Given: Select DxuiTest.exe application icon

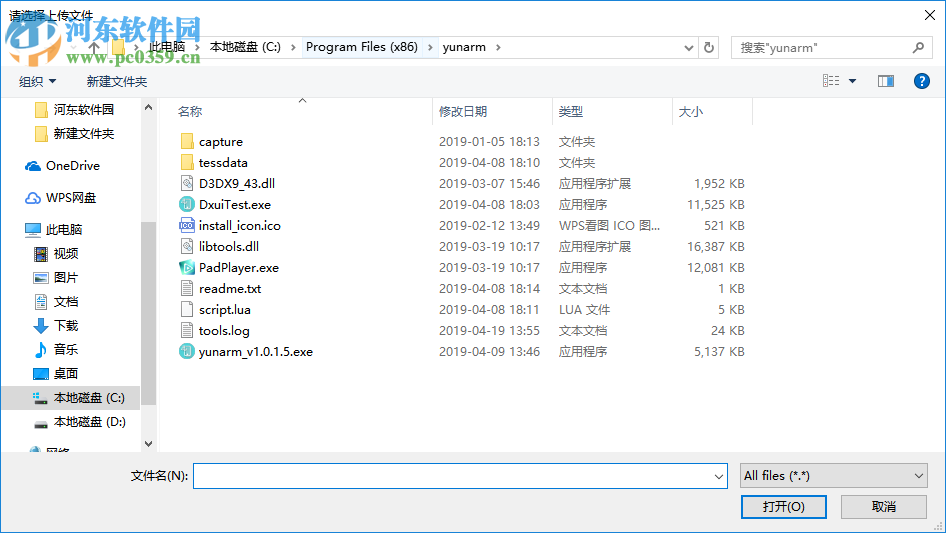Looking at the screenshot, I should (x=187, y=205).
